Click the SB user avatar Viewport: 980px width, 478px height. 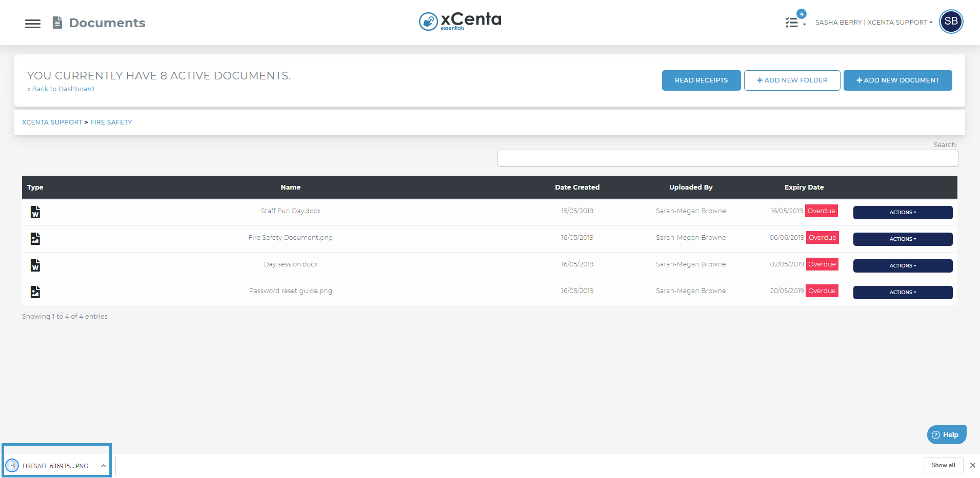tap(951, 22)
